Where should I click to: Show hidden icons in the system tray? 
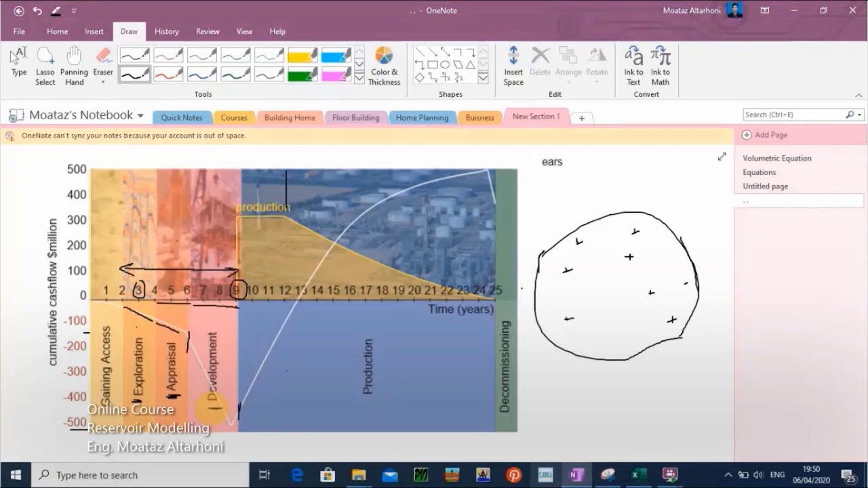728,475
